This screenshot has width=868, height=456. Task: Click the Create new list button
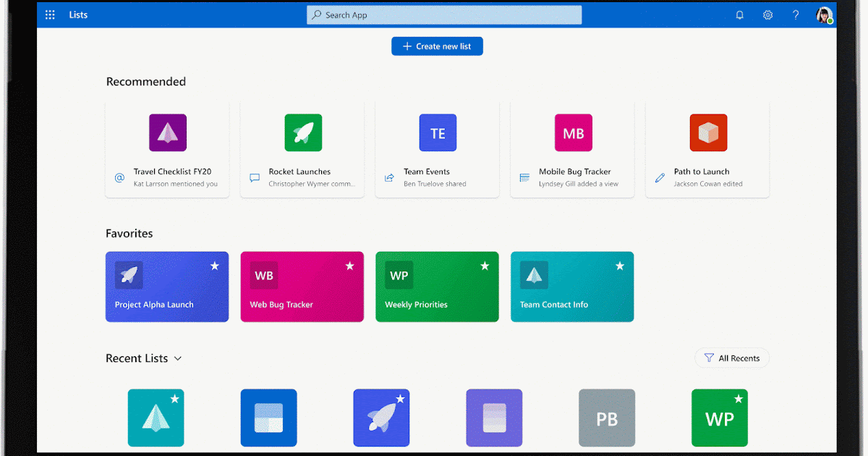pyautogui.click(x=437, y=46)
